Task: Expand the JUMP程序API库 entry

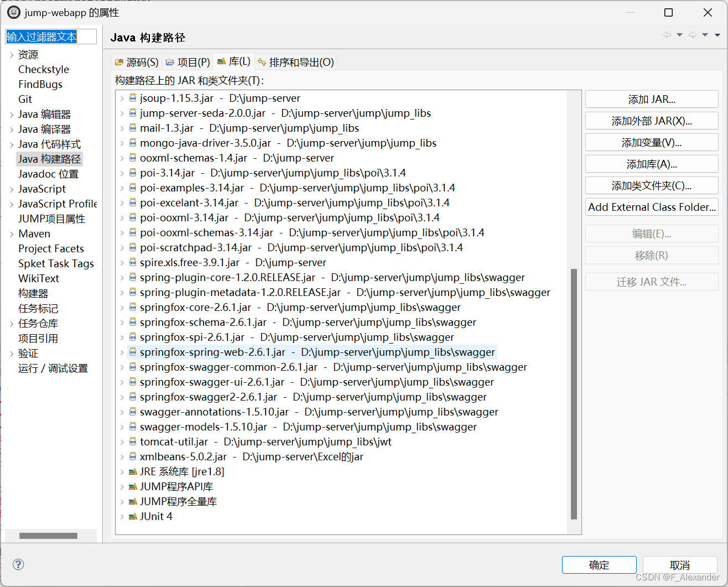Action: pos(122,486)
